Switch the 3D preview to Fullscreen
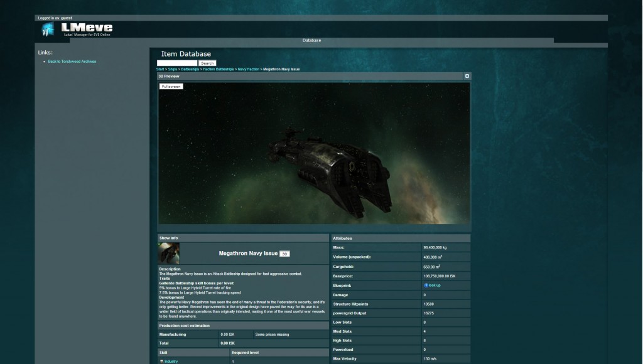The width and height of the screenshot is (643, 364). pos(171,87)
